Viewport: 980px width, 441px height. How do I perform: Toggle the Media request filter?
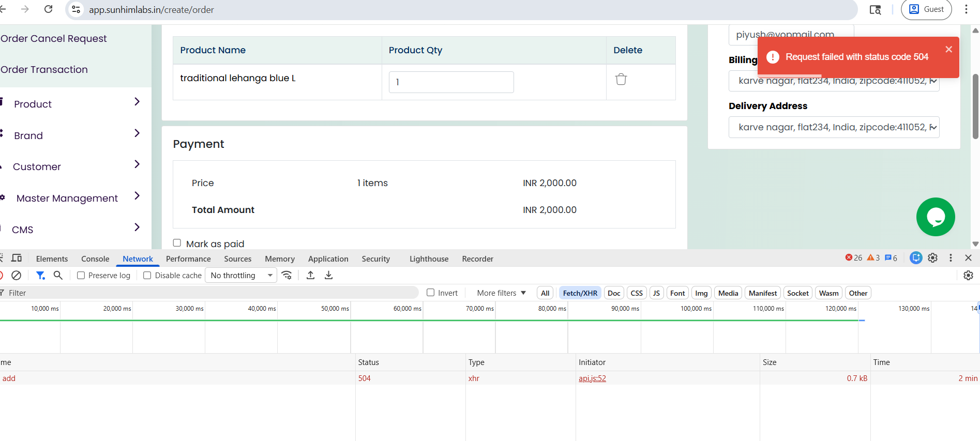click(x=728, y=293)
